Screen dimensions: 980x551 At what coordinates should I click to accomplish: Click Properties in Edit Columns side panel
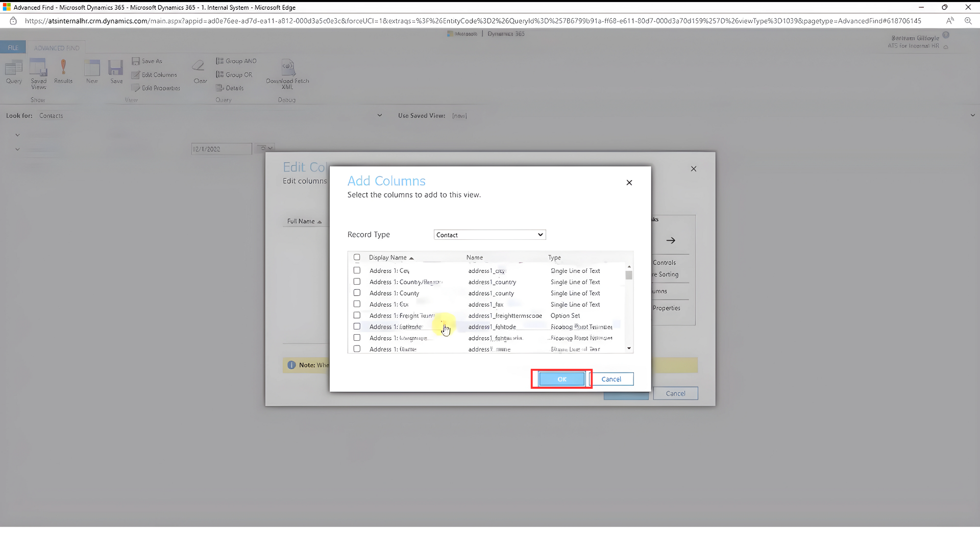(x=666, y=308)
